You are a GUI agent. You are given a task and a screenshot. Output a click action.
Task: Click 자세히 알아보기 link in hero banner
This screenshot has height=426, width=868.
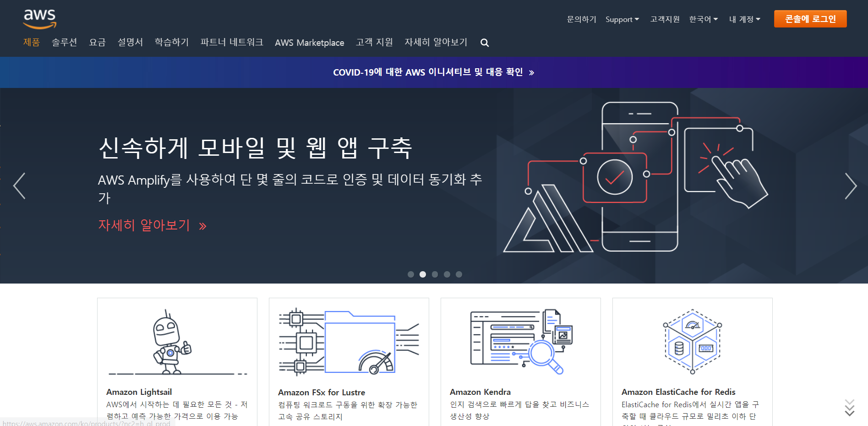[152, 225]
